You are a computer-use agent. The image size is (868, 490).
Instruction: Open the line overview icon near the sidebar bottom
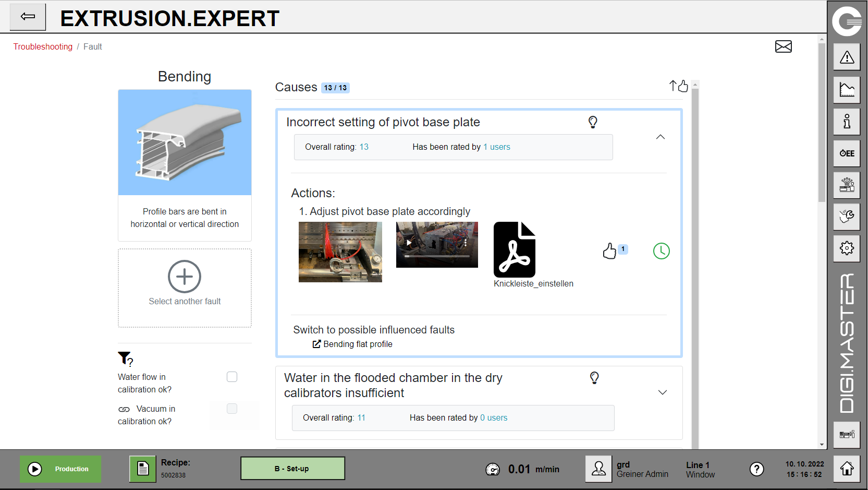click(x=847, y=435)
